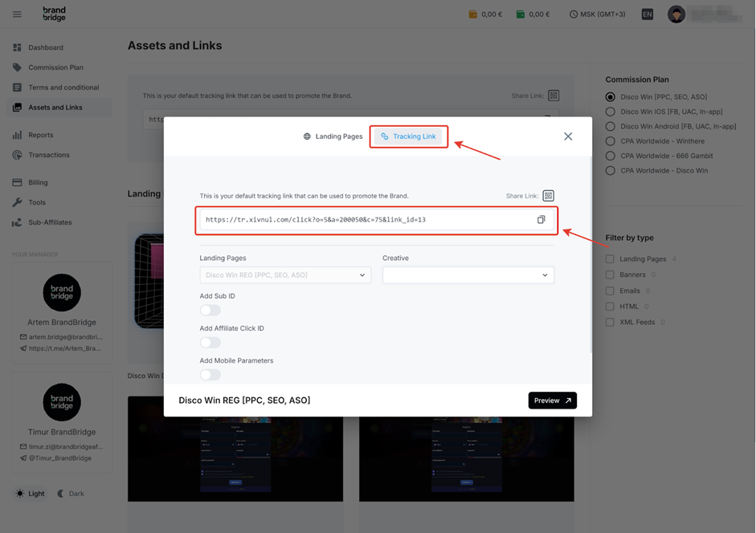The image size is (756, 533).
Task: Switch to the Tracking Link tab
Action: (x=409, y=136)
